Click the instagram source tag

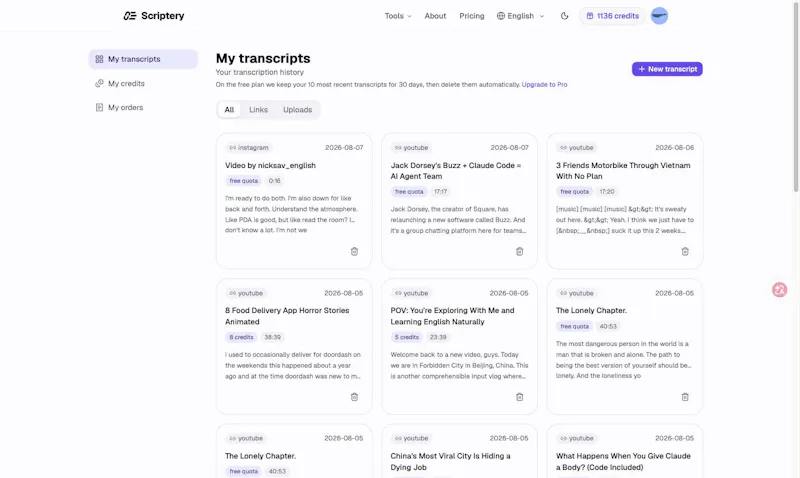tap(248, 147)
